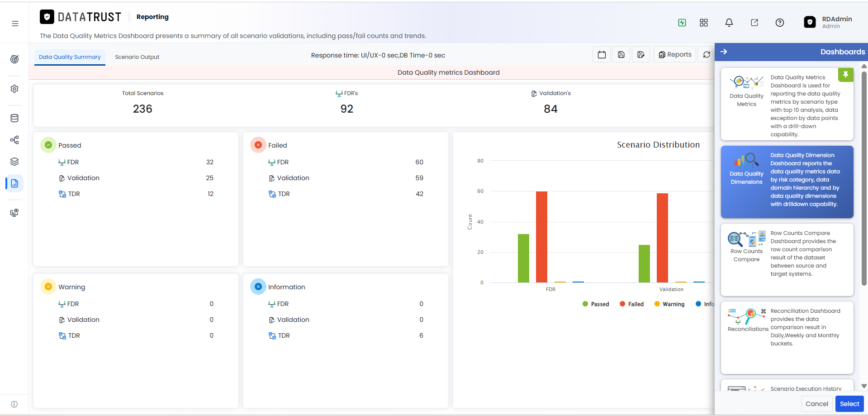Choose the Row Counts Compare dashboard card
Viewport: 868px width, 416px height.
[x=787, y=260]
